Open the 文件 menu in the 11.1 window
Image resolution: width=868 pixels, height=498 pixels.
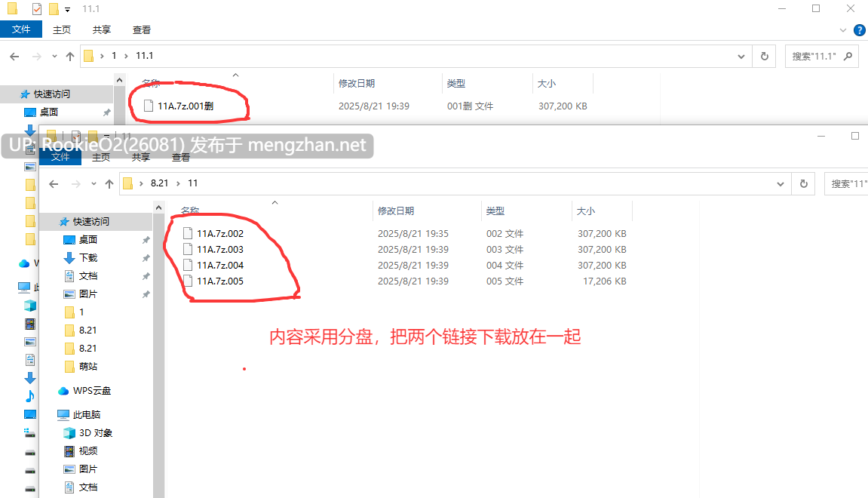pos(21,29)
